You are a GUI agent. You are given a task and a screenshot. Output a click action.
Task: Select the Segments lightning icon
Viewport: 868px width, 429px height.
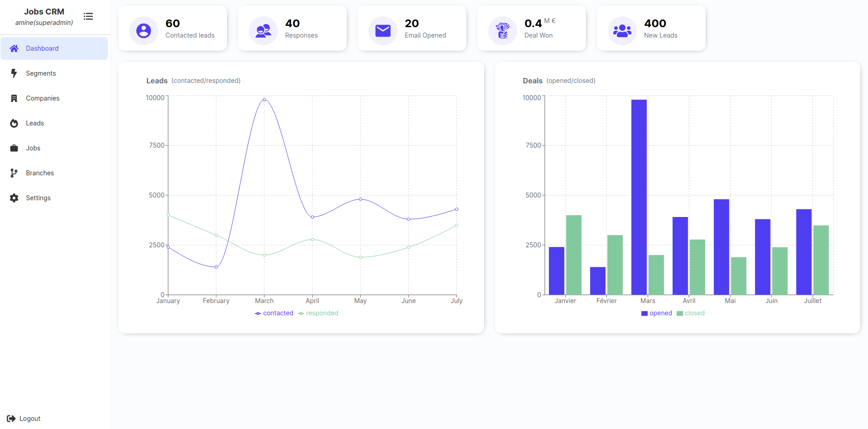pyautogui.click(x=14, y=73)
